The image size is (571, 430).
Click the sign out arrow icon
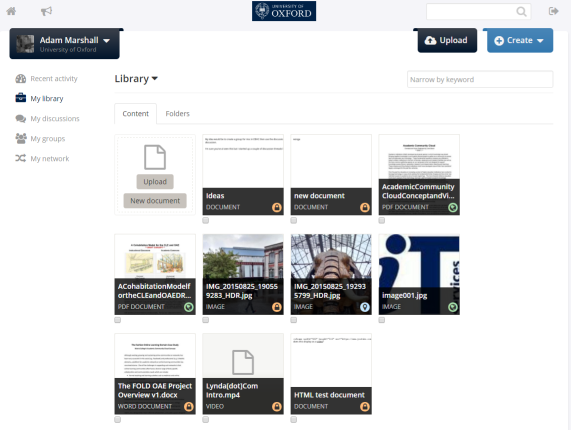[x=554, y=11]
